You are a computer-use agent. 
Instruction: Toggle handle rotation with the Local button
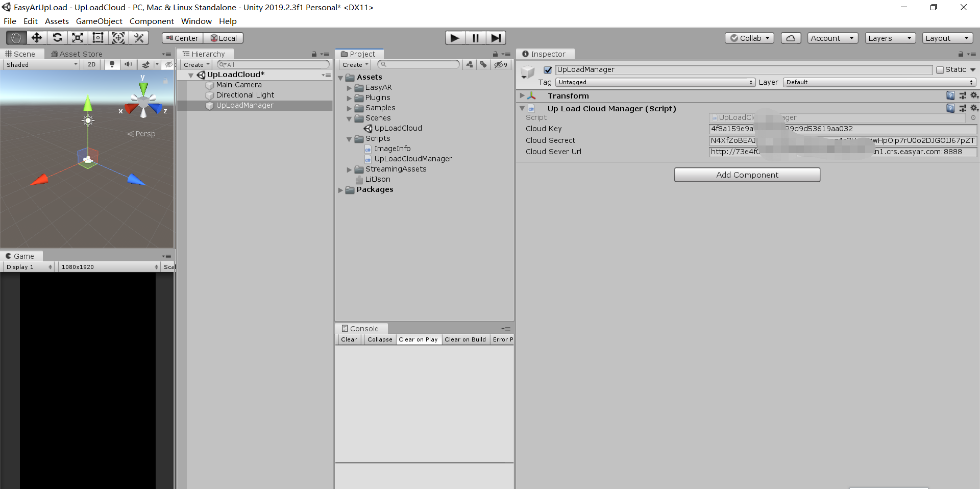point(224,38)
